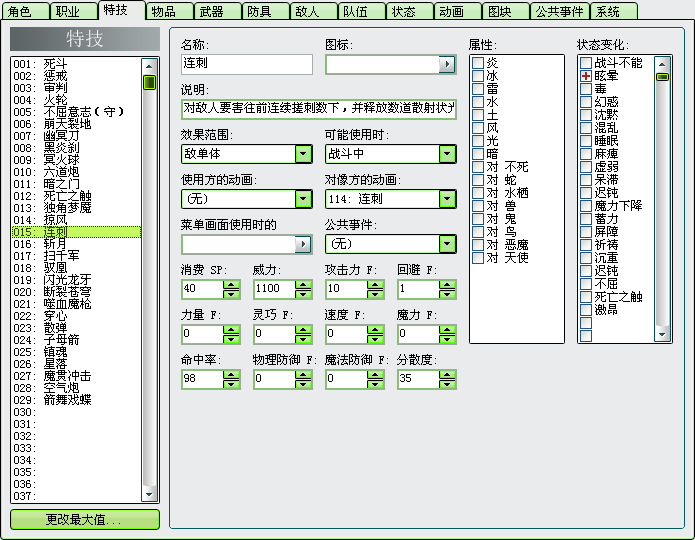
Task: Toggle the 沉默 state change box
Action: (x=586, y=115)
